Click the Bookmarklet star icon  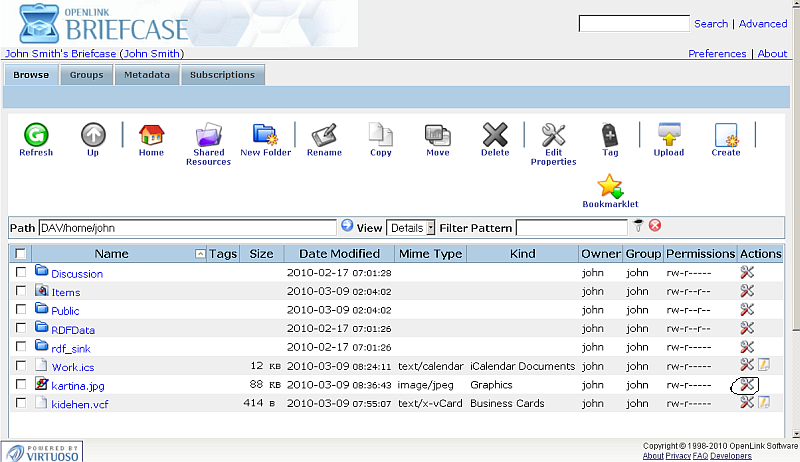[610, 187]
